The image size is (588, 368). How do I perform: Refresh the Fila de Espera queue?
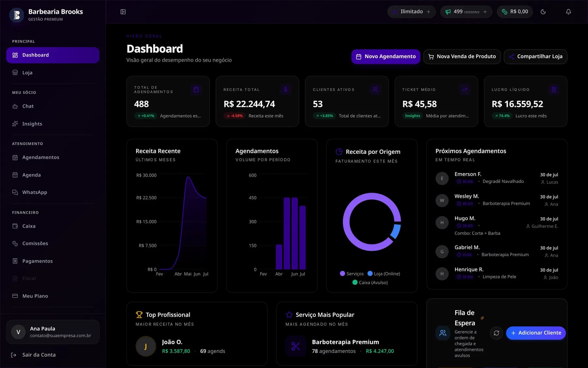496,333
